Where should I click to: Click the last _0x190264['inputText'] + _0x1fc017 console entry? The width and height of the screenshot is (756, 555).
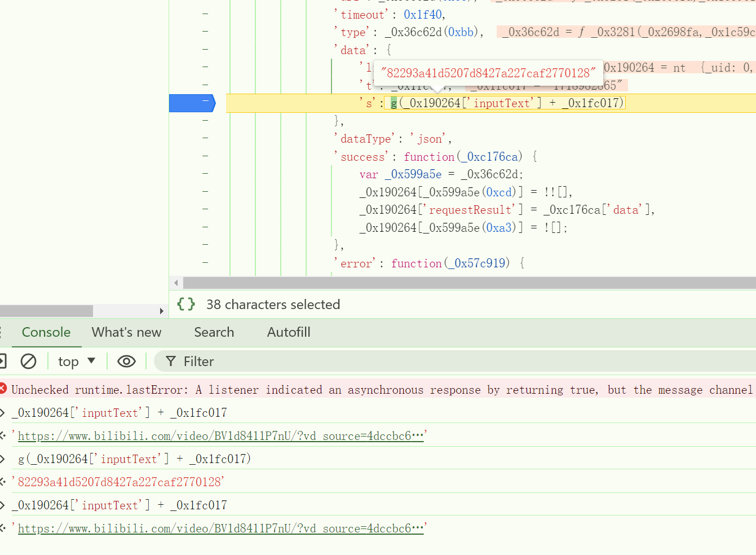pos(119,505)
